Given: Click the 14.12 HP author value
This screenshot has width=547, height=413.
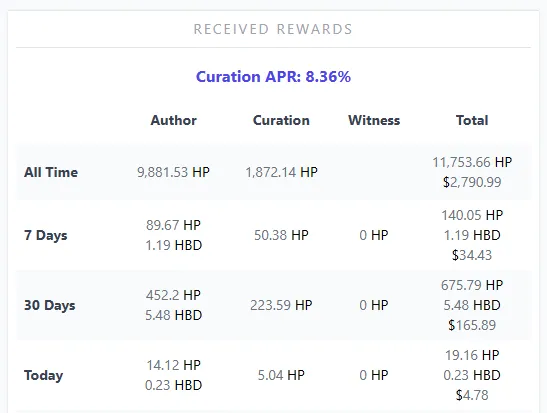Looking at the screenshot, I should (x=173, y=366).
